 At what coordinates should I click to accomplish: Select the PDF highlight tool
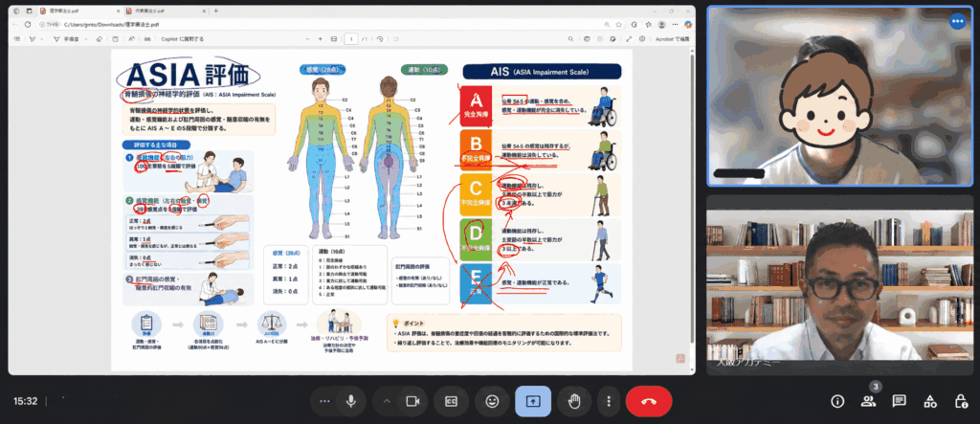click(33, 39)
